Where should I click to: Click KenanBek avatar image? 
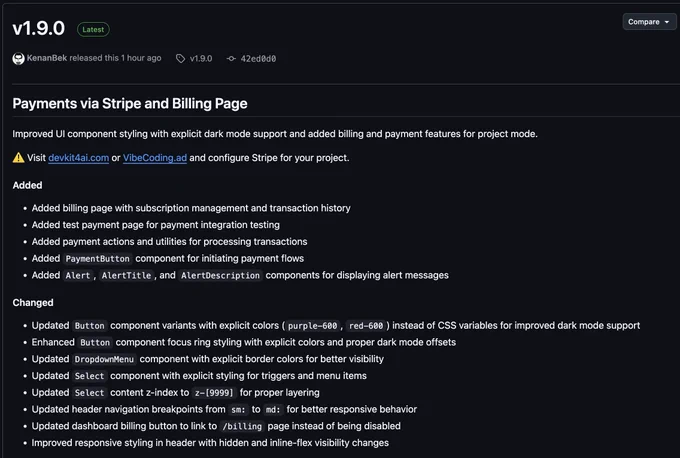18,59
